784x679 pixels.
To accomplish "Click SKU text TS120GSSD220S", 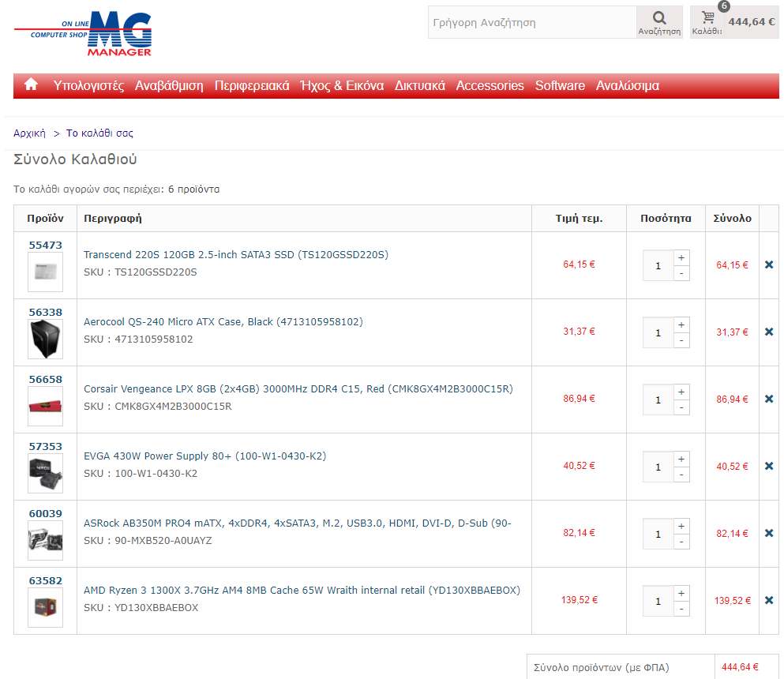I will (x=156, y=272).
